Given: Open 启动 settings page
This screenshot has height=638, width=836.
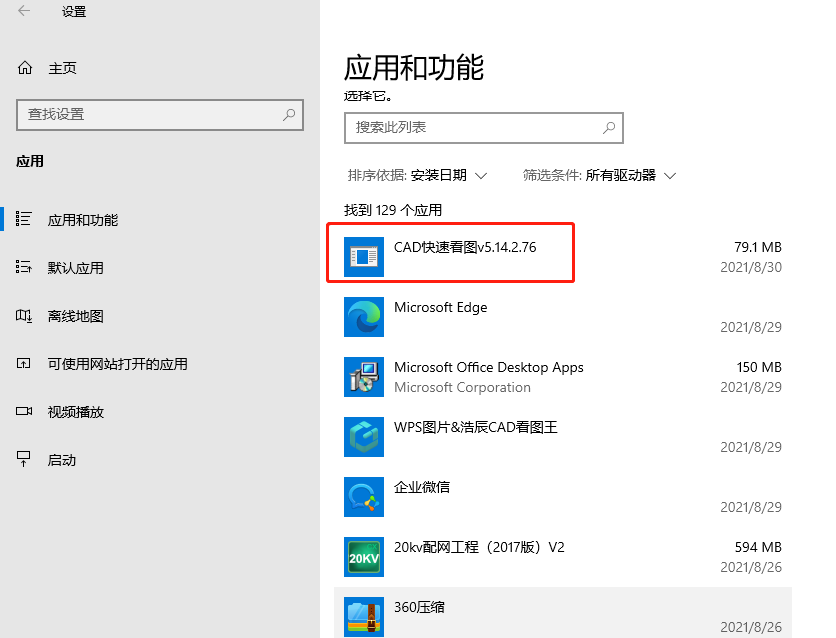Looking at the screenshot, I should pos(62,460).
